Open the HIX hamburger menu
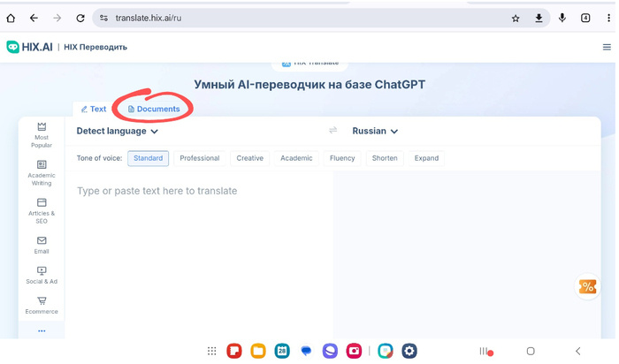 (x=607, y=48)
